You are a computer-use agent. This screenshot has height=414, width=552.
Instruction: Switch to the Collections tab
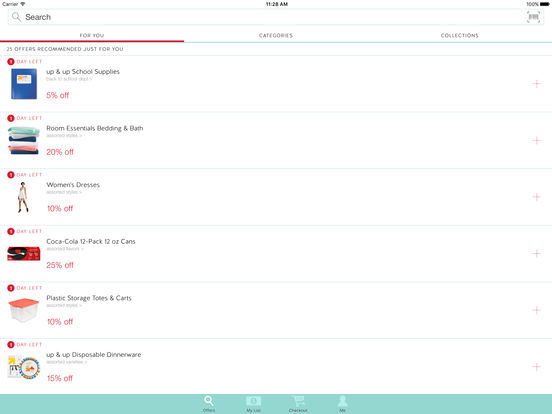[460, 36]
